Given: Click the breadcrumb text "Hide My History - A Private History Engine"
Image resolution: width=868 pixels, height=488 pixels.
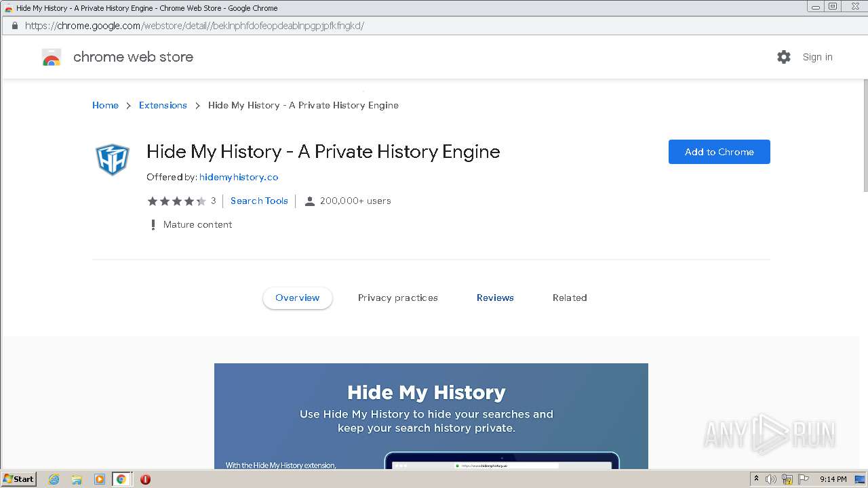Looking at the screenshot, I should 303,105.
